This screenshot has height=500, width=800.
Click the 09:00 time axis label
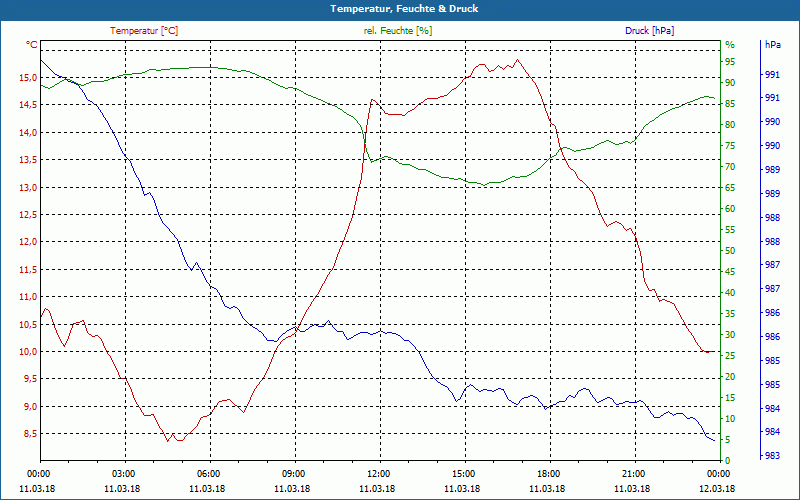click(292, 473)
